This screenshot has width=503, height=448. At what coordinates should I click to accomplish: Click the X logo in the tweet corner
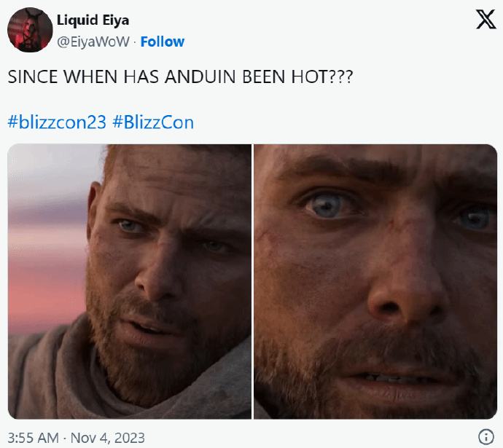(x=486, y=20)
